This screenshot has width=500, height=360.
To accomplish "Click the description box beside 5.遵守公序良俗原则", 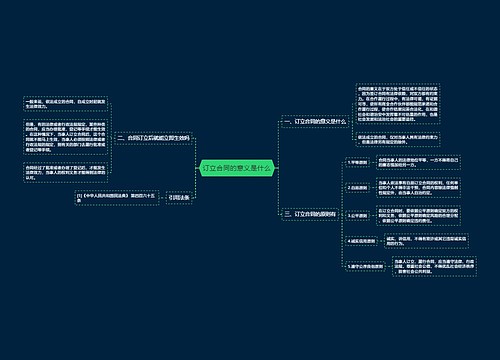I will [x=434, y=266].
